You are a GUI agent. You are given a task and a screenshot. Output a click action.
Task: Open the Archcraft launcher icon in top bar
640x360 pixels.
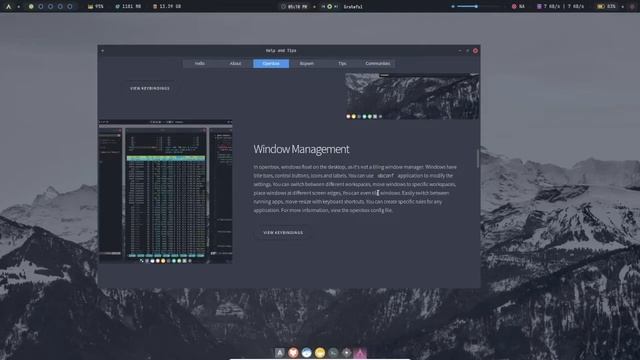point(9,7)
